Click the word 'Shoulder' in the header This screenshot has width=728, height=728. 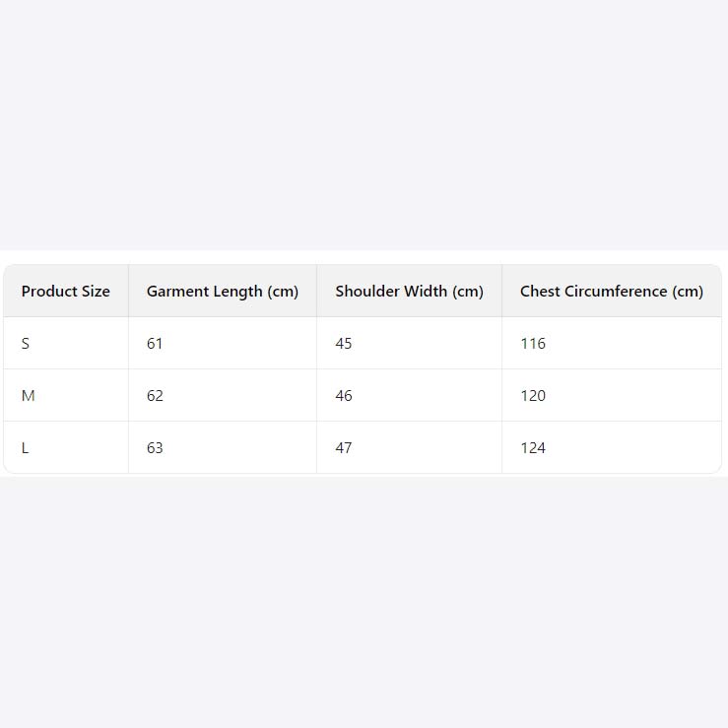click(366, 292)
